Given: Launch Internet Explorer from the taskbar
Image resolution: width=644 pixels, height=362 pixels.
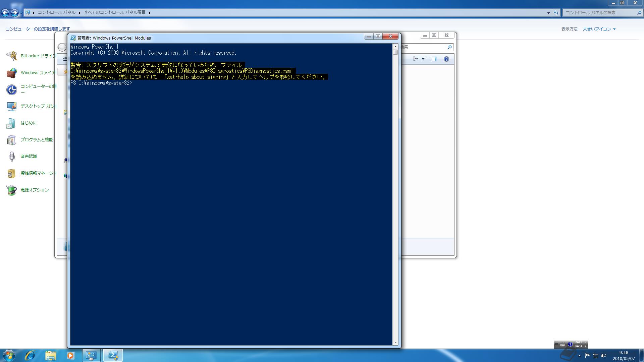Looking at the screenshot, I should point(30,355).
